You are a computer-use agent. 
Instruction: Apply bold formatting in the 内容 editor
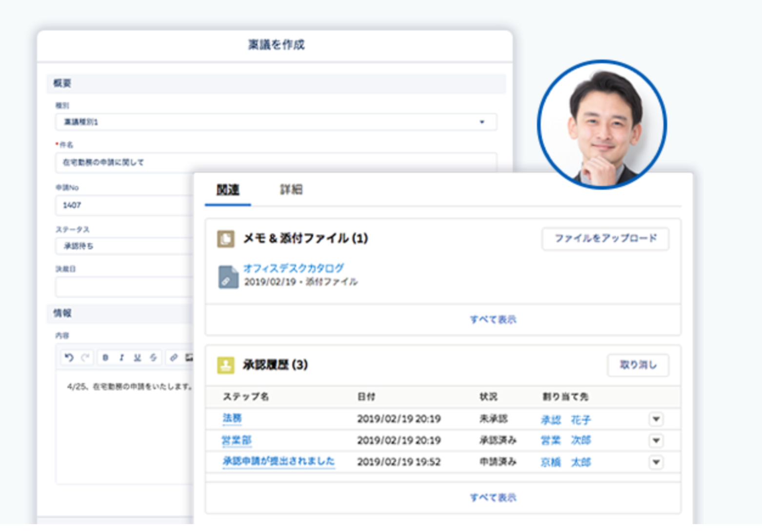click(x=105, y=357)
